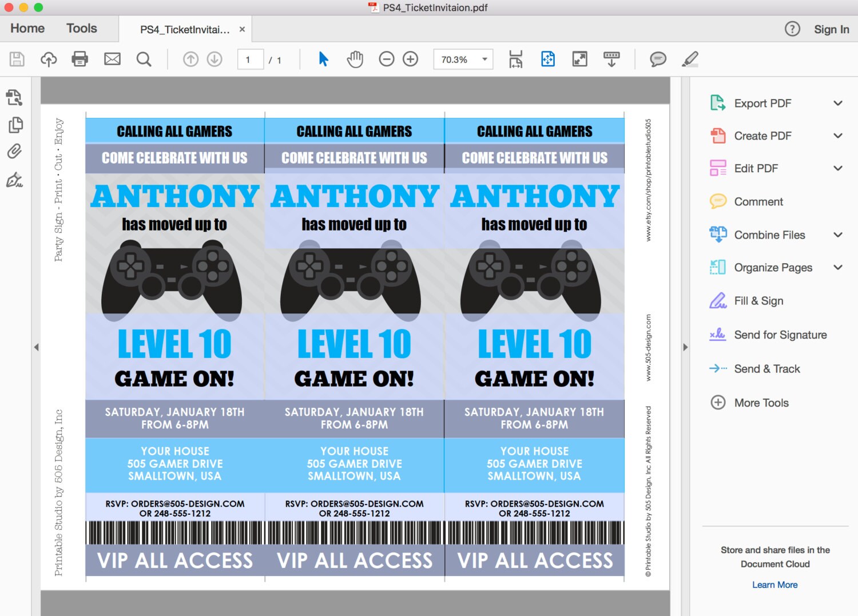Open the highlighter annotation tool
Screen dimensions: 858x616
690,59
